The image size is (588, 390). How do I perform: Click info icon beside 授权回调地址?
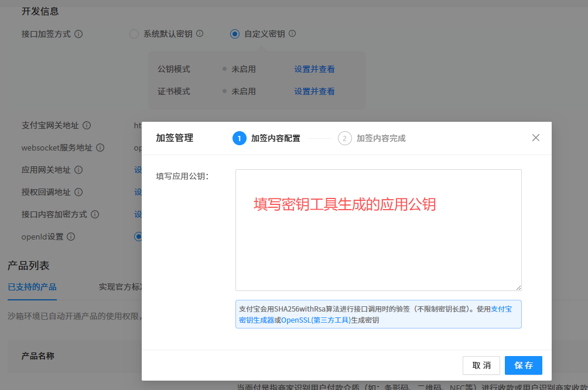[78, 192]
